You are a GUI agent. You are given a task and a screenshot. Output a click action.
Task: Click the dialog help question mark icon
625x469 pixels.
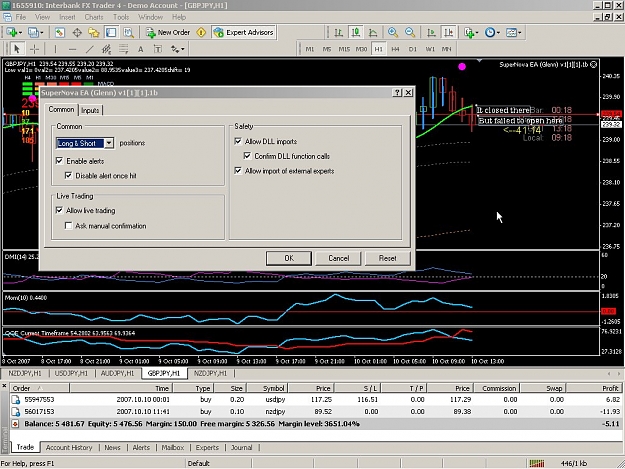(x=397, y=93)
